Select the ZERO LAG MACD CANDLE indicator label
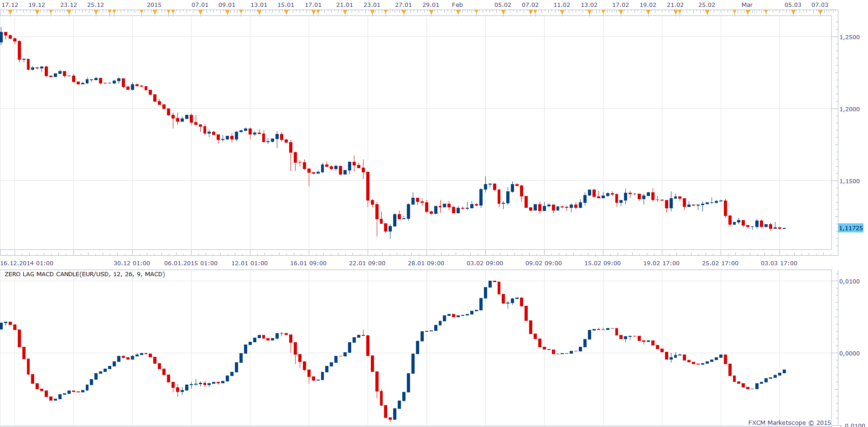Viewport: 868px width, 427px height. tap(85, 274)
